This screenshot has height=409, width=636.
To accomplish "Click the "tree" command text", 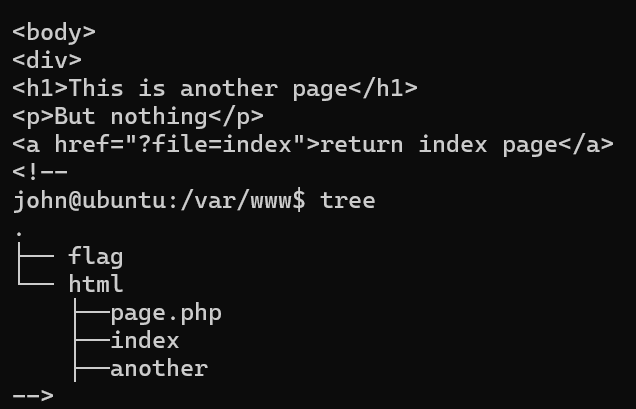I will 347,200.
